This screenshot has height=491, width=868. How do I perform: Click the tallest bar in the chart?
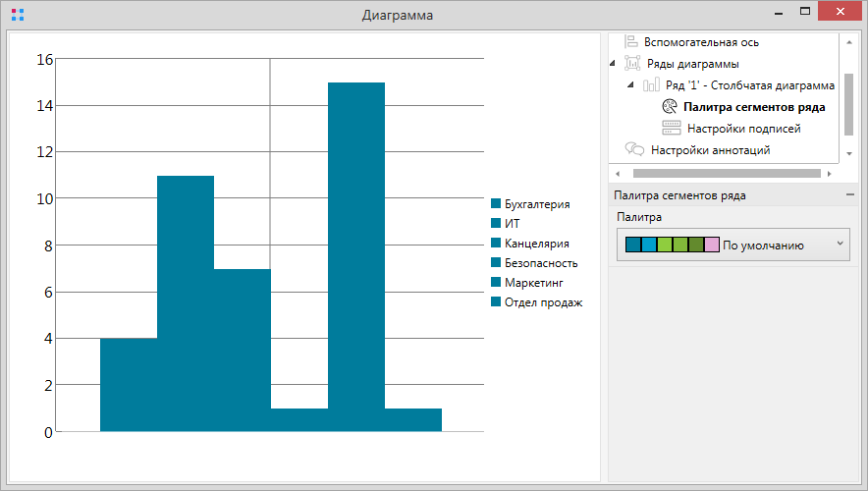tap(355, 255)
